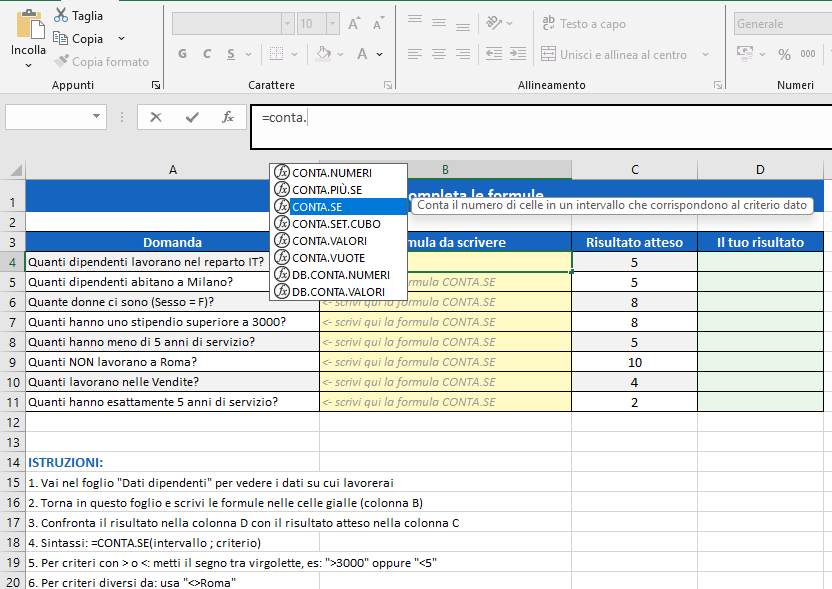
Task: Toggle bold G formatting
Action: pos(183,54)
